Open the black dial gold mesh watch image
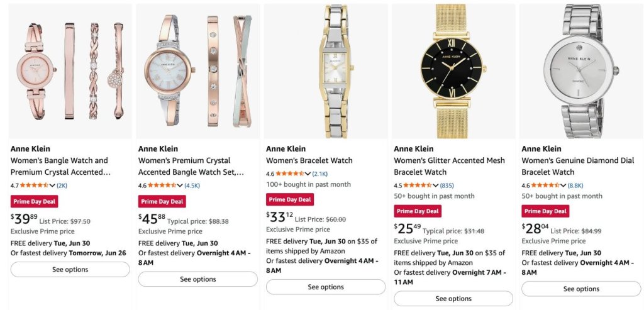The height and width of the screenshot is (310, 644). (453, 72)
